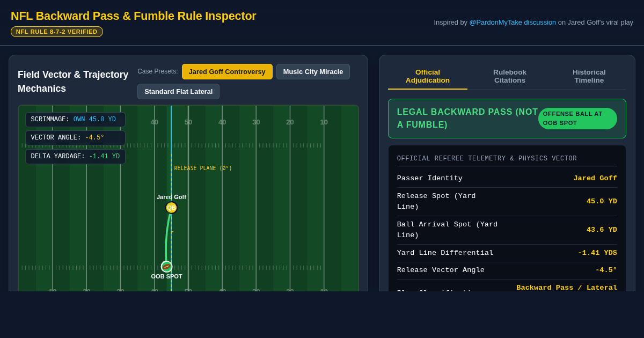This screenshot has height=338, width=644.
Task: Click the Yard Line Differential value -1.41 YDS
Action: 597,253
